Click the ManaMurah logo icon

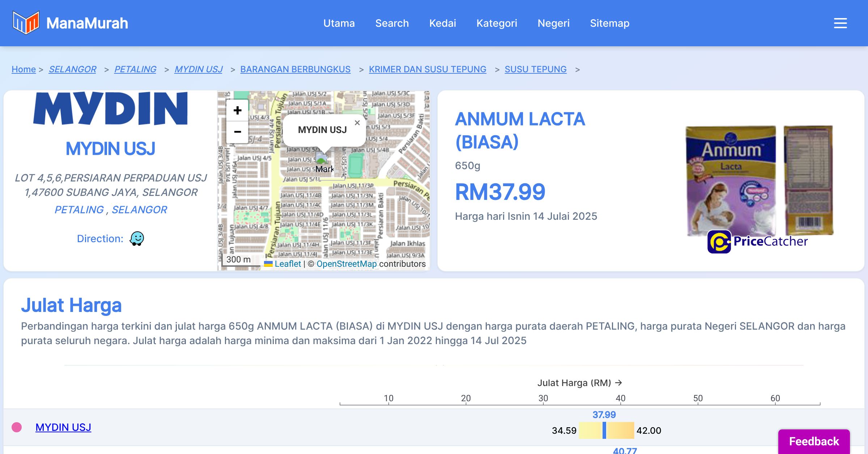[x=26, y=23]
